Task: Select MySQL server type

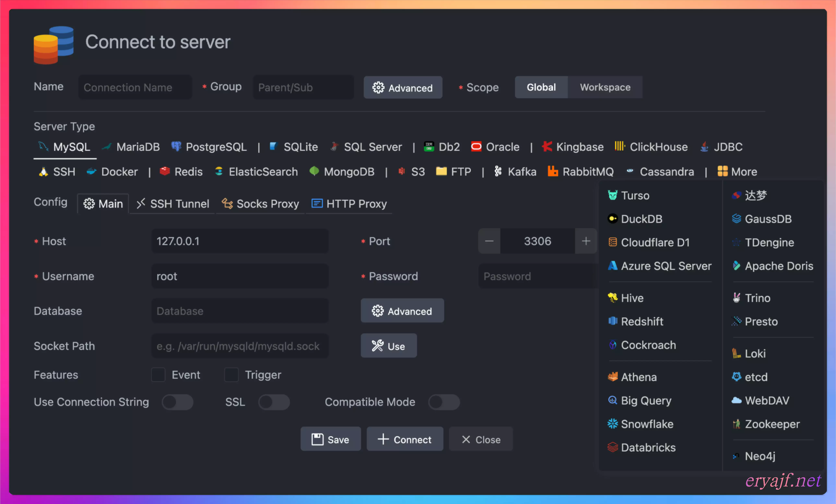Action: [65, 147]
